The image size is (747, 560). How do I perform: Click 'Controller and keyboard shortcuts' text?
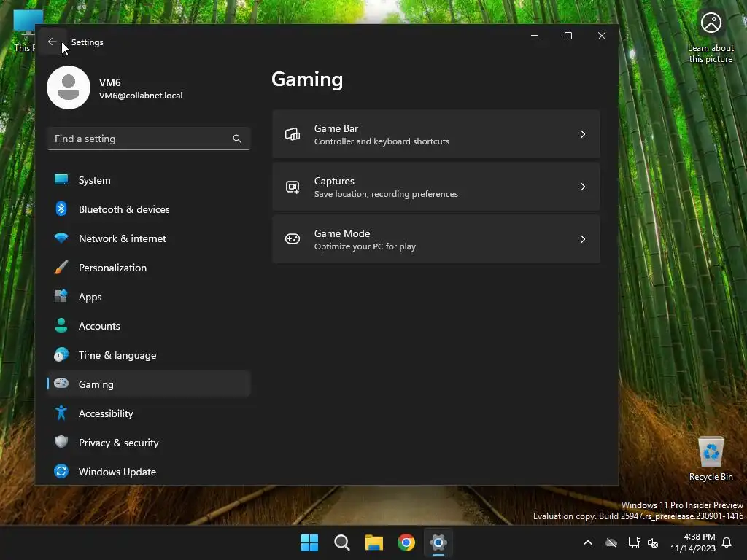pos(382,141)
